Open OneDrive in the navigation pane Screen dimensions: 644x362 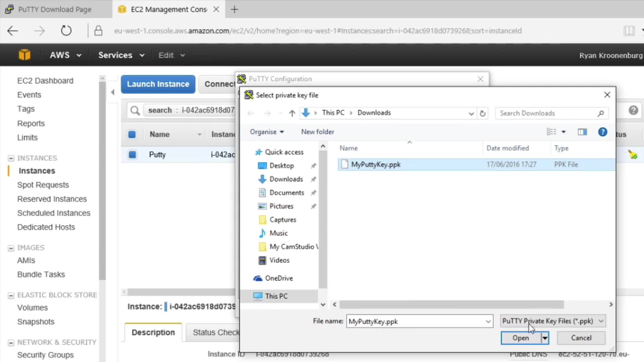[279, 278]
